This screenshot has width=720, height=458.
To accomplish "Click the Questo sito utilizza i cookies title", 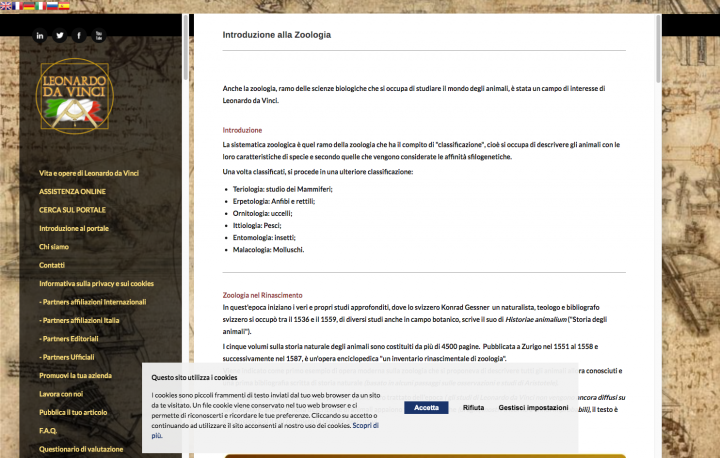I will [x=194, y=377].
